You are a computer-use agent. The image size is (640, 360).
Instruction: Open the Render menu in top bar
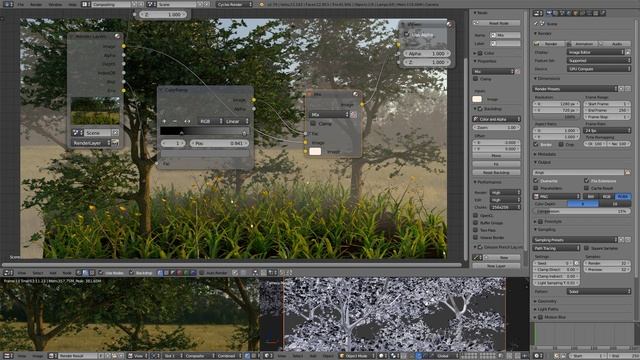36,4
